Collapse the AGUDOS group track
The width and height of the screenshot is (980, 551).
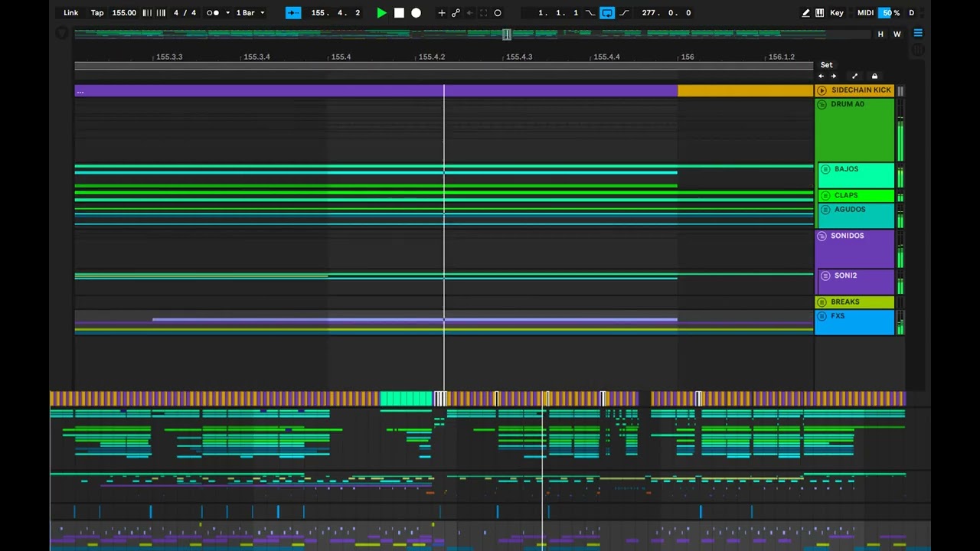point(825,210)
